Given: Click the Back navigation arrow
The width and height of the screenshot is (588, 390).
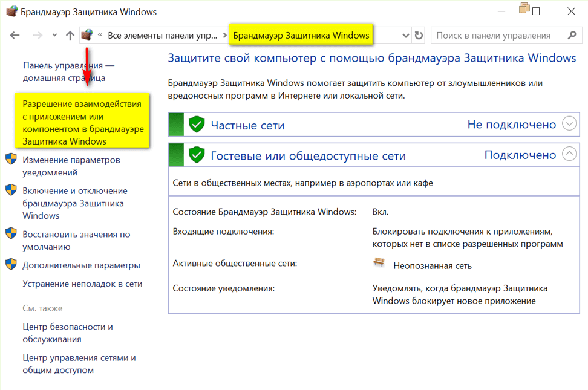Looking at the screenshot, I should [15, 36].
